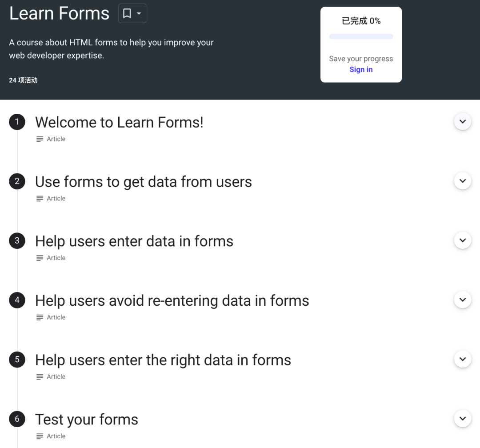480x448 pixels.
Task: Expand Use forms to get data chevron
Action: coord(463,181)
